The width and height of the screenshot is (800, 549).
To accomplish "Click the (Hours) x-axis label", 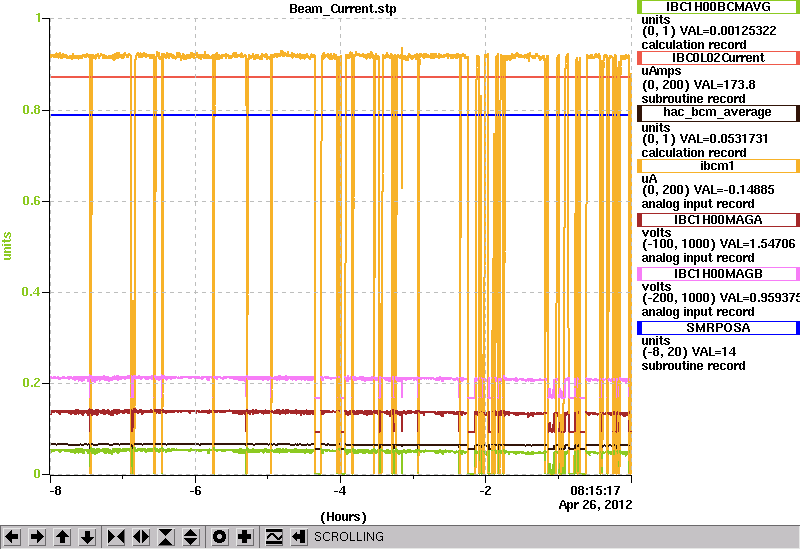I will 343,517.
